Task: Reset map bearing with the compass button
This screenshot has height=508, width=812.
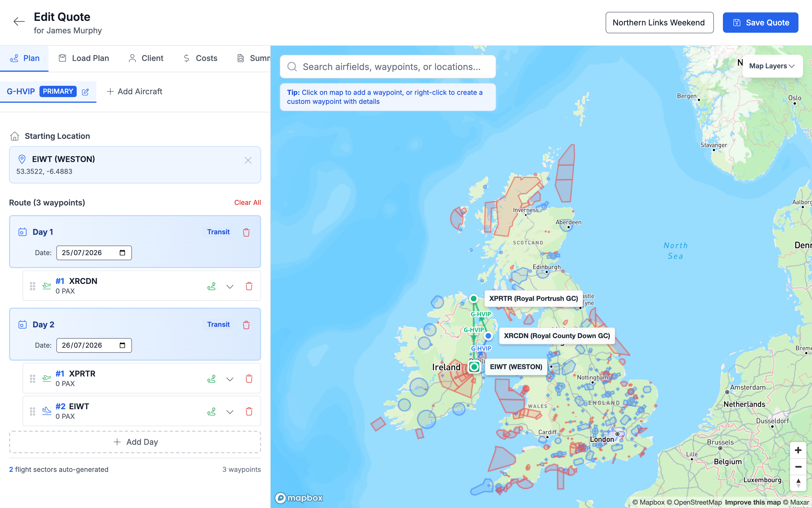Action: (x=798, y=483)
